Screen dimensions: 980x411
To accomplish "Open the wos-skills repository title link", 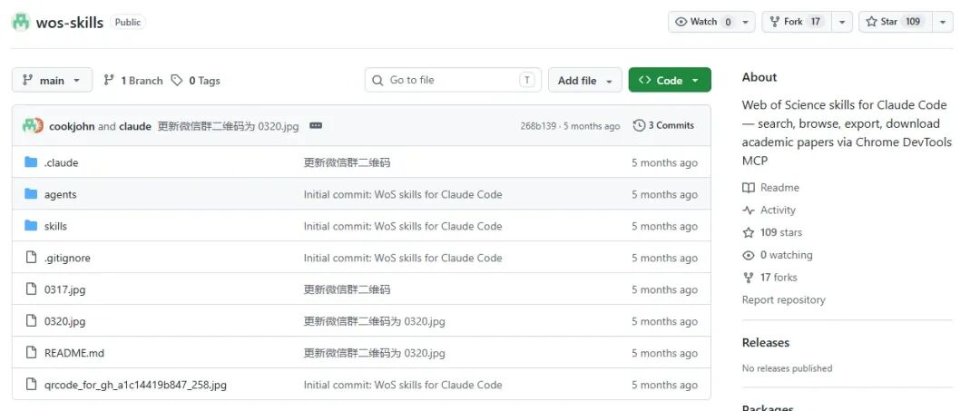I will 69,23.
